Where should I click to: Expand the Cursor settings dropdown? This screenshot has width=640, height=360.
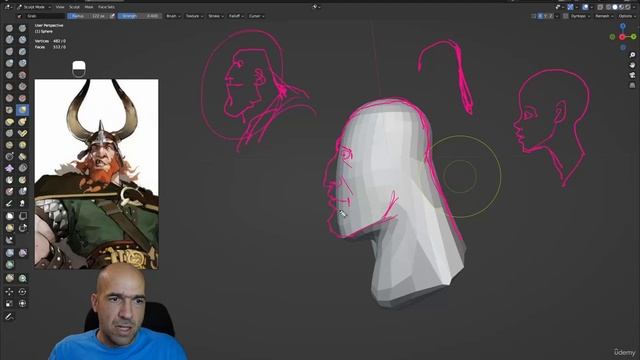pos(256,16)
